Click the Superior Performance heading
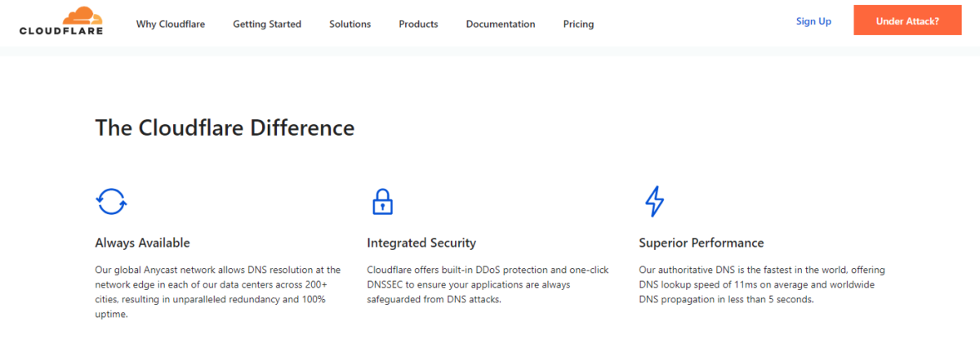The width and height of the screenshot is (980, 344). [x=701, y=243]
